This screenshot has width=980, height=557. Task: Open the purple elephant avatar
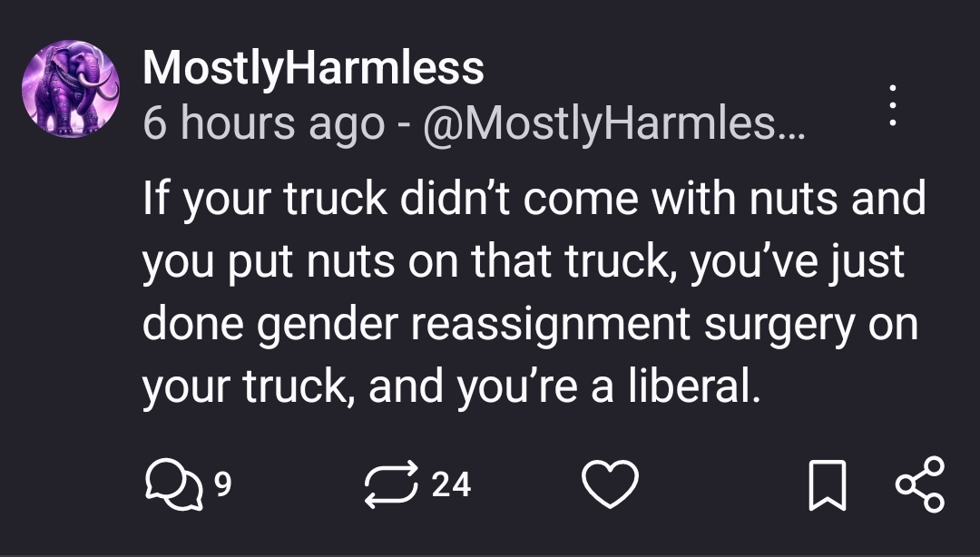[70, 89]
